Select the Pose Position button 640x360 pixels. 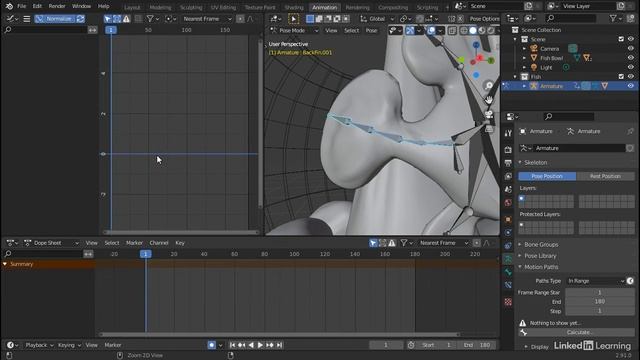coord(547,176)
